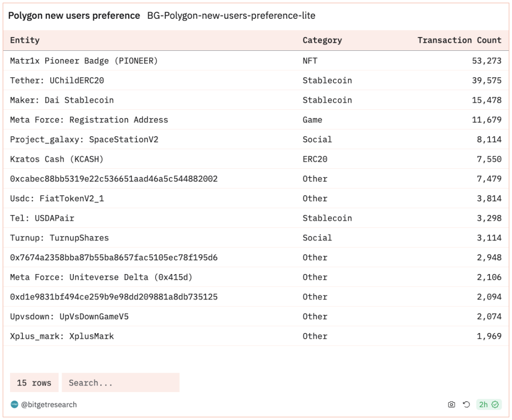Select Upvsdown: UpVsDownGameV5 cell

pyautogui.click(x=70, y=317)
